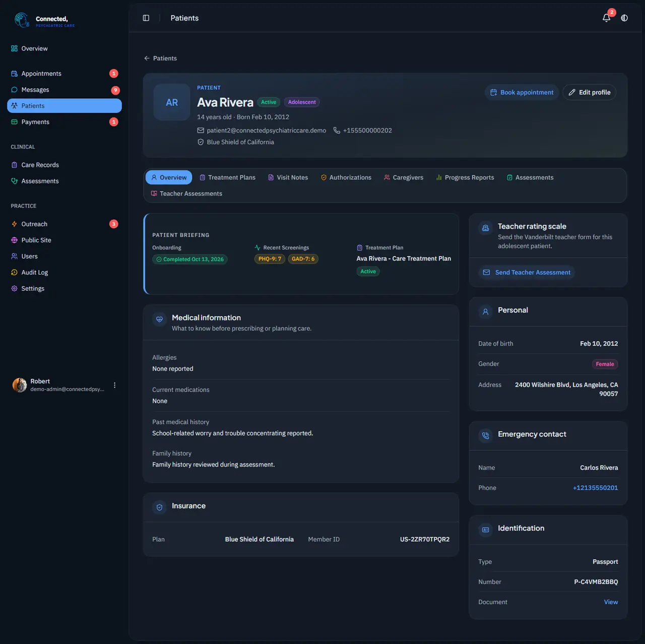This screenshot has width=645, height=644.
Task: Open the Assessments tab in the patient tabs
Action: click(x=530, y=177)
